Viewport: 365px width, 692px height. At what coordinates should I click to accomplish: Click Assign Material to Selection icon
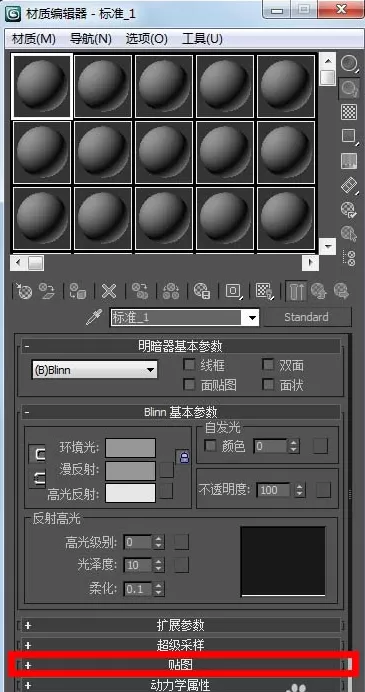(x=78, y=292)
